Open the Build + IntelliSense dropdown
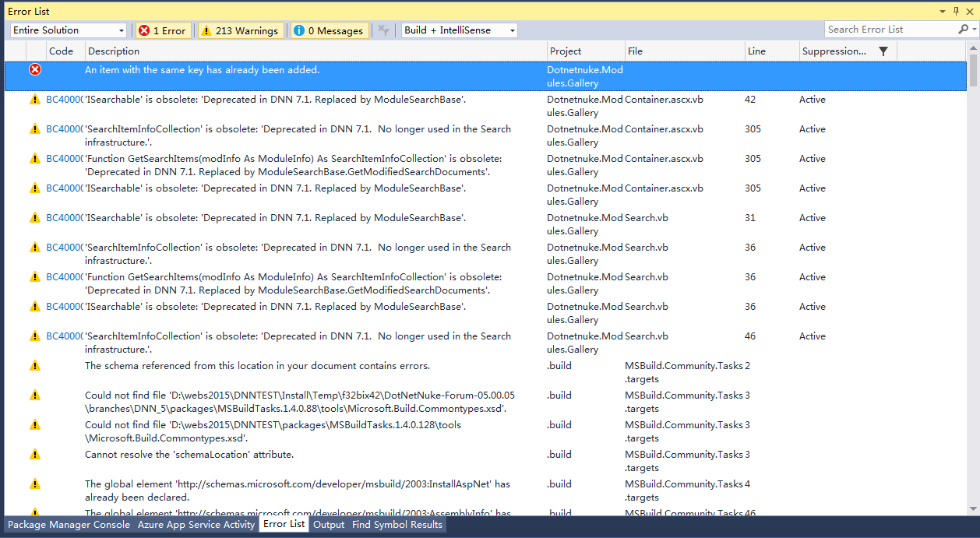 pos(460,30)
